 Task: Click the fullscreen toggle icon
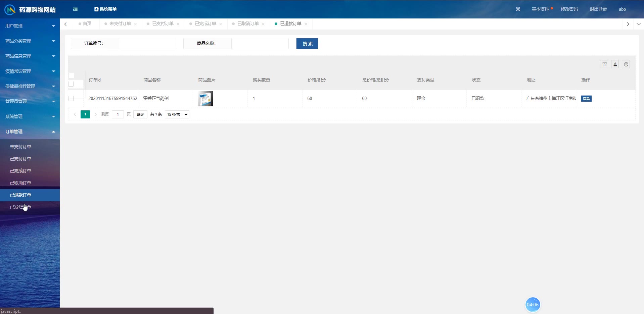click(518, 9)
